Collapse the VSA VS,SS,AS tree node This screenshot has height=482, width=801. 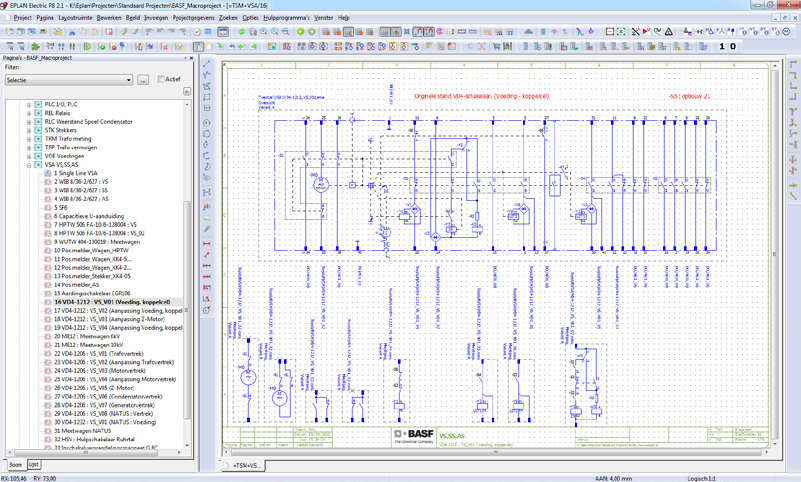(29, 165)
